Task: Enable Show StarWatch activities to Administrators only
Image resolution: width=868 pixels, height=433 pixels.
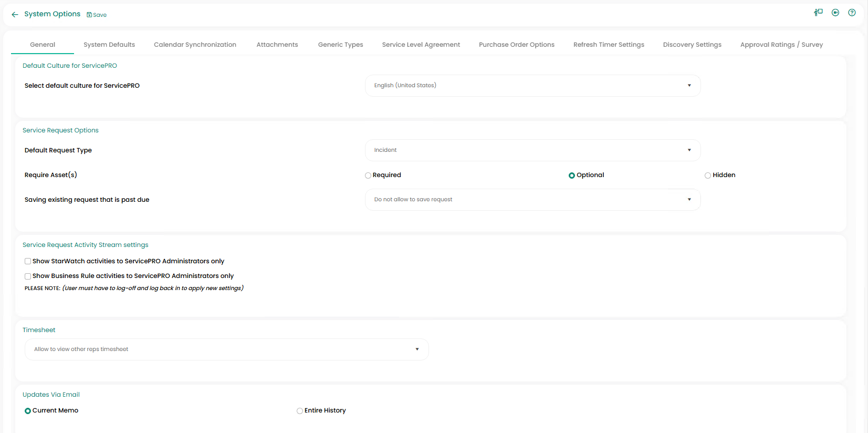Action: [28, 261]
